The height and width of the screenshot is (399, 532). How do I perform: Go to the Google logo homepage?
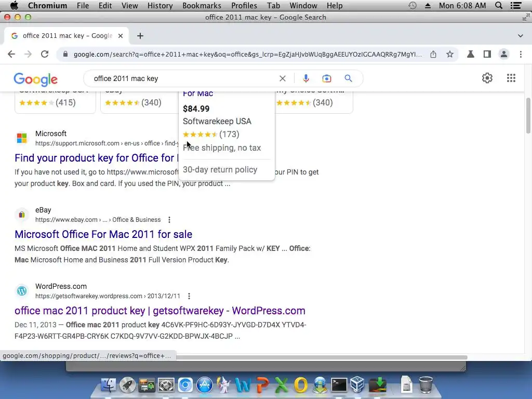coord(36,79)
